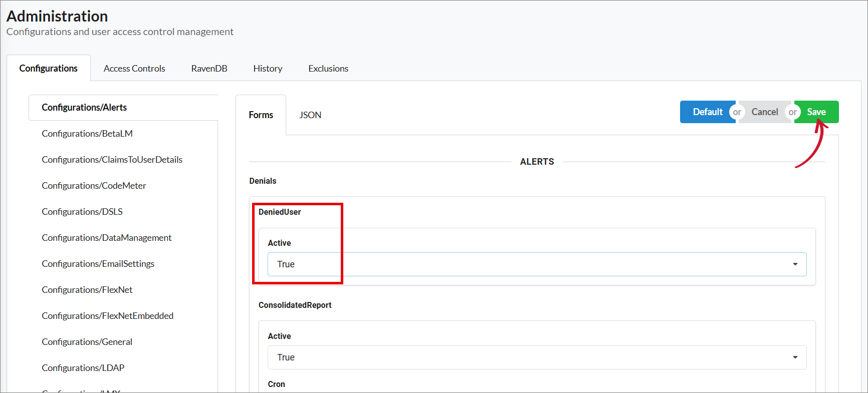Open the Configurations tab

pos(49,68)
